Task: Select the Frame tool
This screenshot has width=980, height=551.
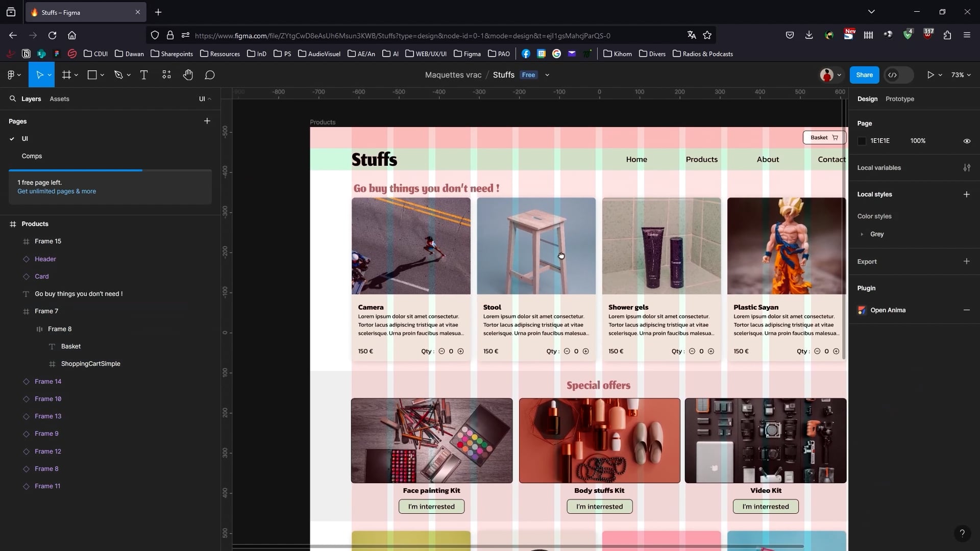Action: click(67, 74)
